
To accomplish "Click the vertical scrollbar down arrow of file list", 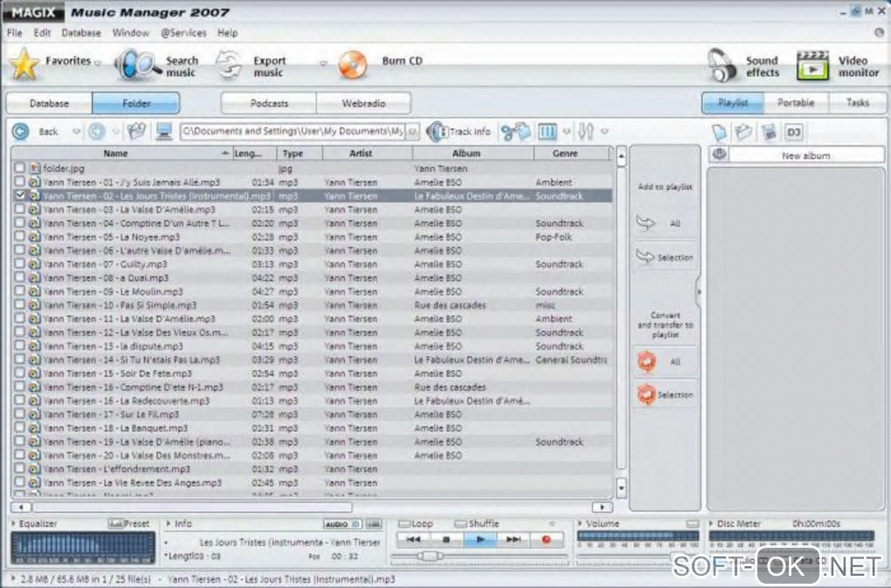I will tap(621, 488).
